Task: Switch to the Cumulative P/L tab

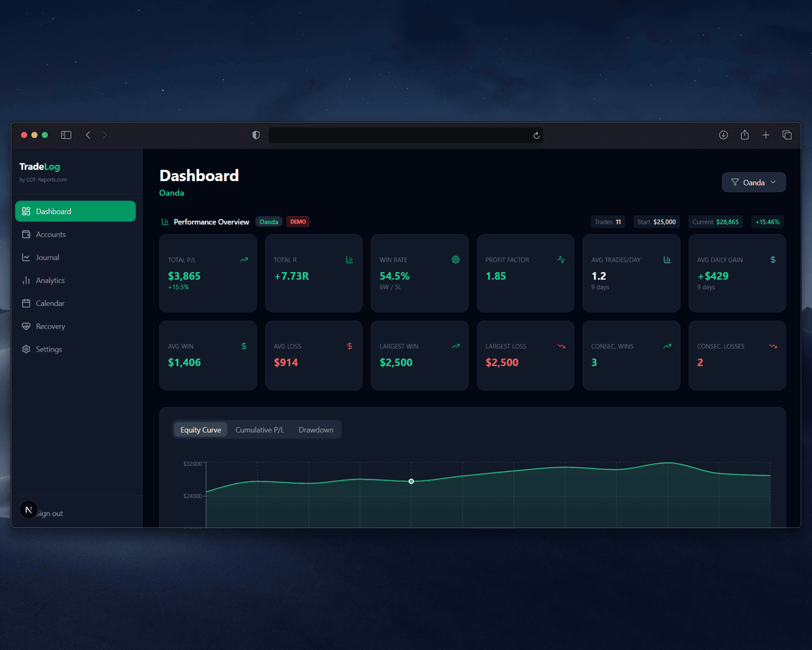Action: pyautogui.click(x=259, y=430)
